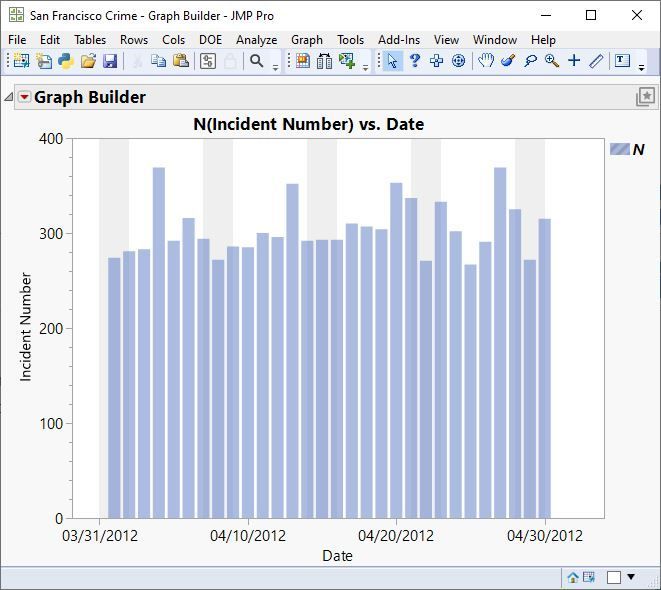Open the Add-Ins menu

coord(399,40)
